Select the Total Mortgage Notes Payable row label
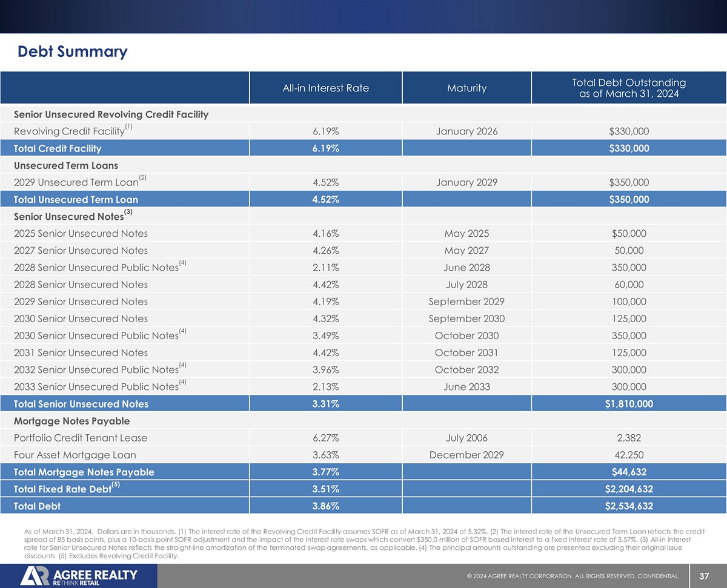The width and height of the screenshot is (727, 588). (84, 472)
